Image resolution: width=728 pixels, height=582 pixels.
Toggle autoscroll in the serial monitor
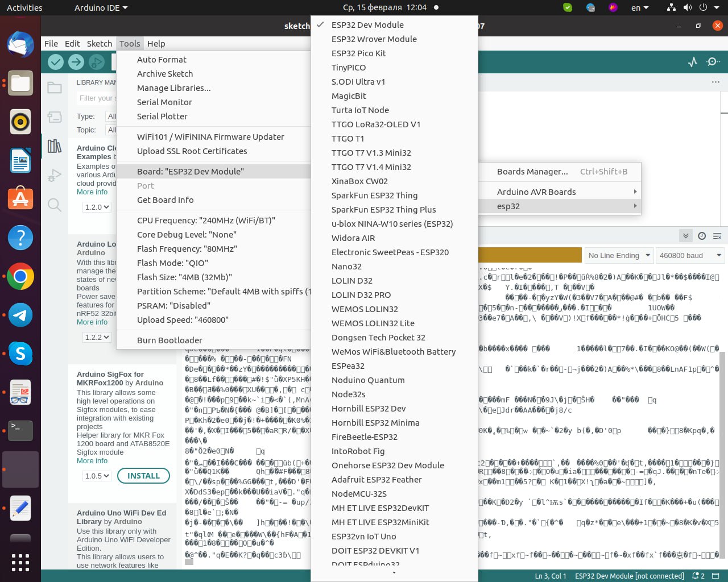686,236
